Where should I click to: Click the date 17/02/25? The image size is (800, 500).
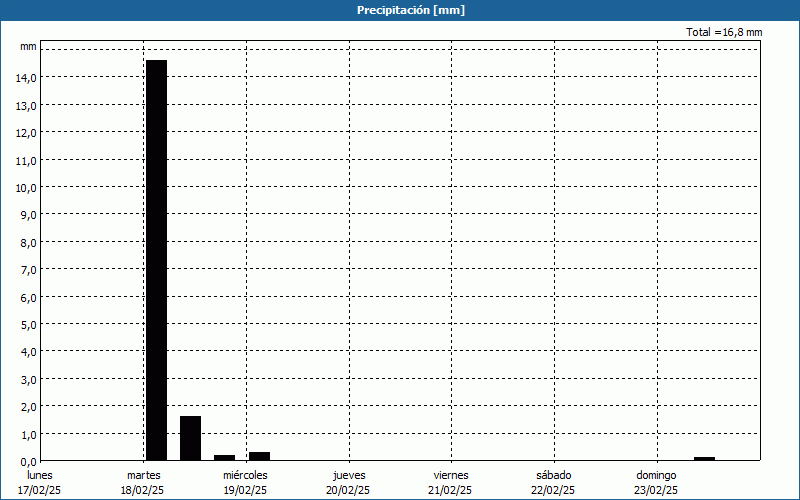(x=39, y=490)
